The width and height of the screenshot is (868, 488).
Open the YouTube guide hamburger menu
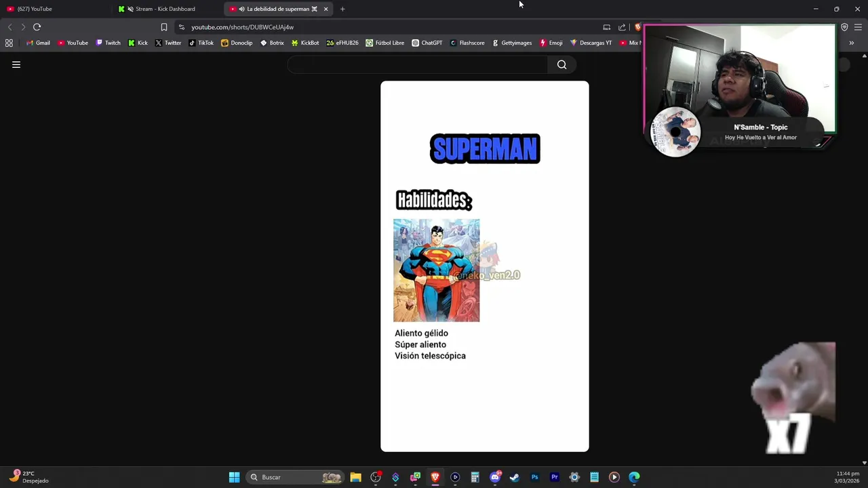[16, 64]
